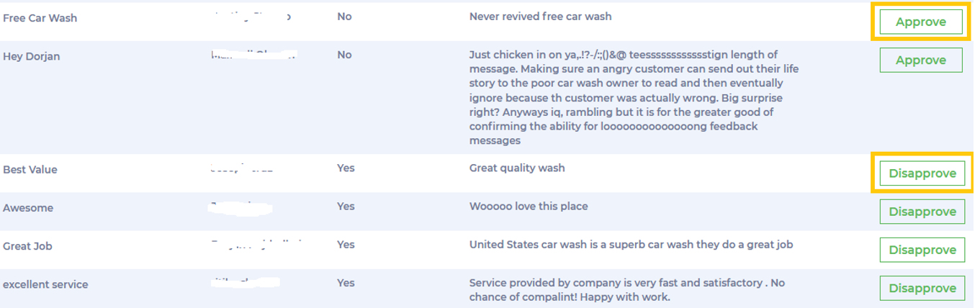This screenshot has height=308, width=980.
Task: Click the 'No' status in Free Car Wash row
Action: (344, 16)
